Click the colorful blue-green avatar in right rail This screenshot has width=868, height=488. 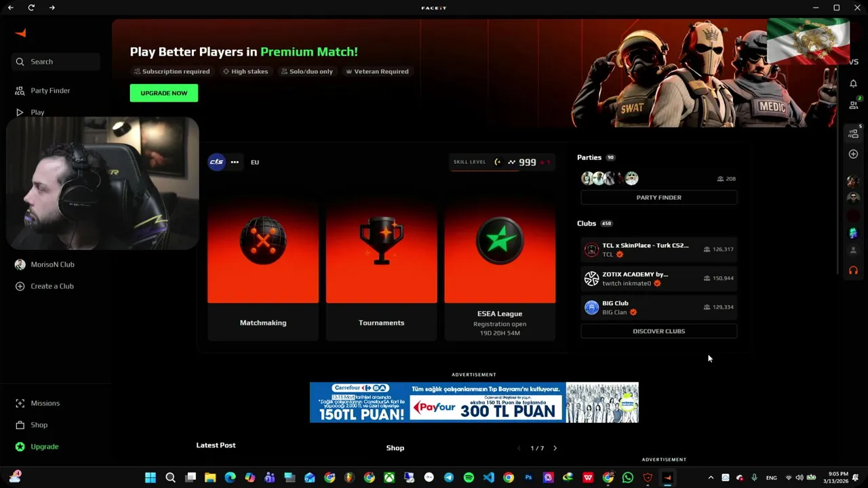coord(853,233)
